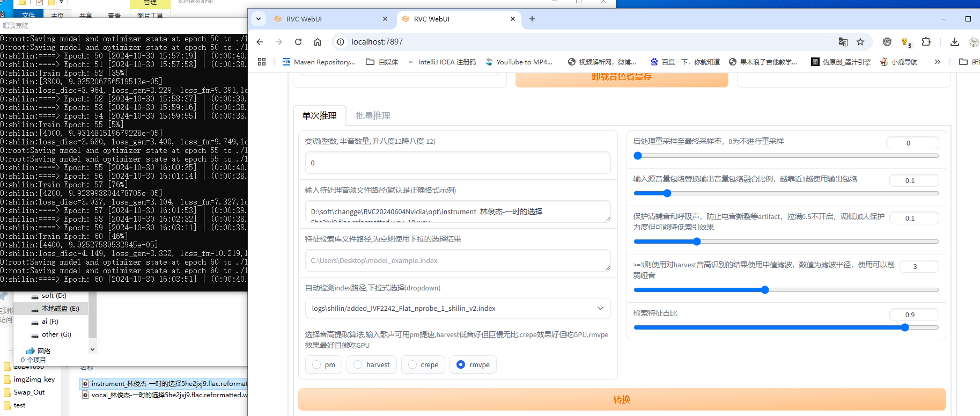Open YouTube to MP4 bookmark
The image size is (980, 416).
pos(519,62)
